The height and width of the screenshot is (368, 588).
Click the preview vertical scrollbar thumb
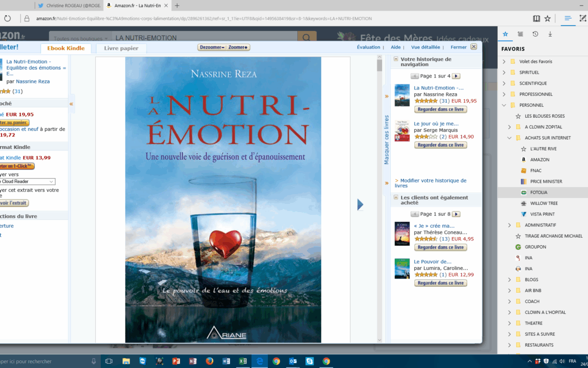click(379, 65)
